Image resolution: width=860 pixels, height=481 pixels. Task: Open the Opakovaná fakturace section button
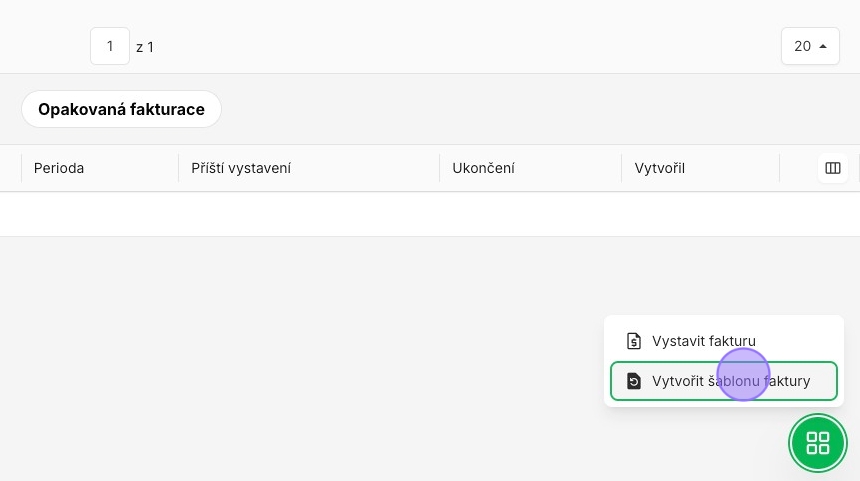121,109
